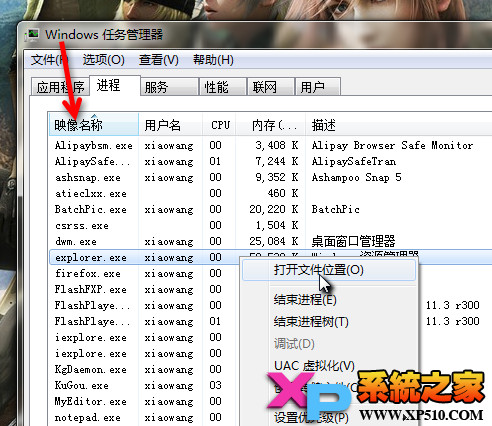492x426 pixels.
Task: Sort by 内存 column header
Action: pos(271,125)
